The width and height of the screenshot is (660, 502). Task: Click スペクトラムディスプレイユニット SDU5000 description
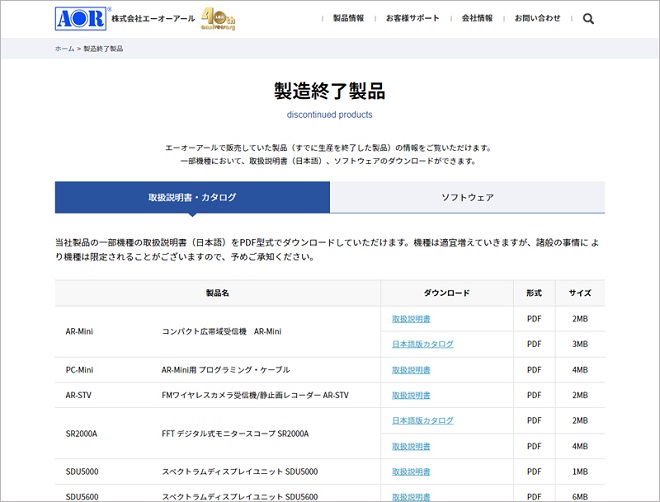click(x=240, y=472)
